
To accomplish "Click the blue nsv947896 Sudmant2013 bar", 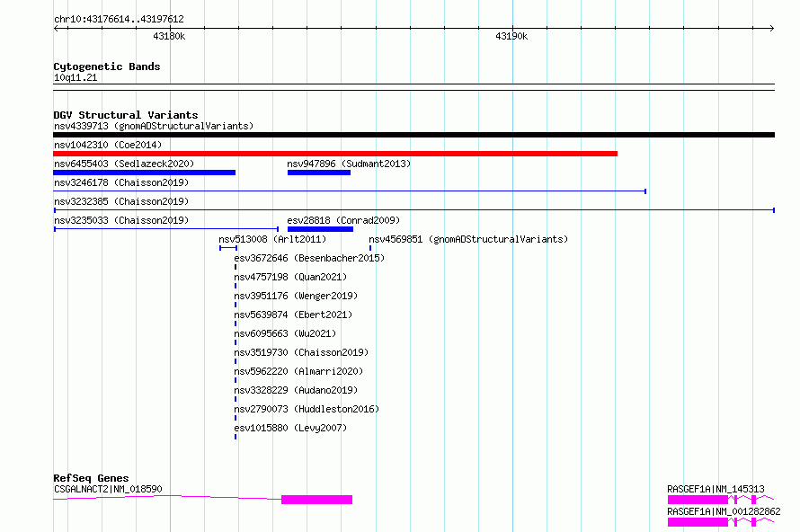I will [319, 173].
